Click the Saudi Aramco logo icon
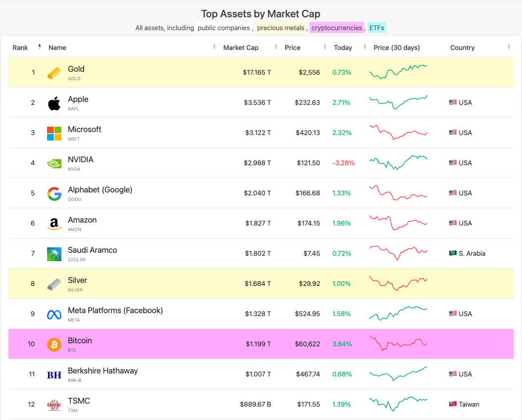The image size is (522, 420). click(x=54, y=254)
